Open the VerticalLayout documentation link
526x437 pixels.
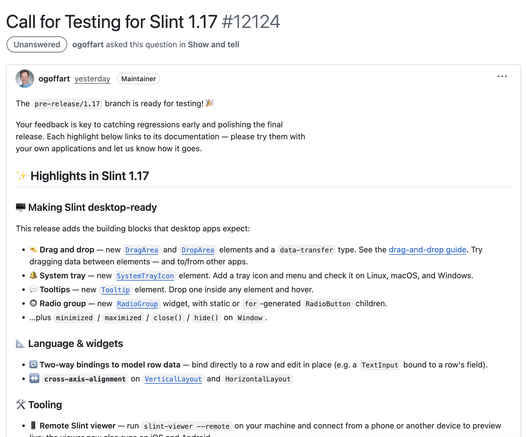173,379
